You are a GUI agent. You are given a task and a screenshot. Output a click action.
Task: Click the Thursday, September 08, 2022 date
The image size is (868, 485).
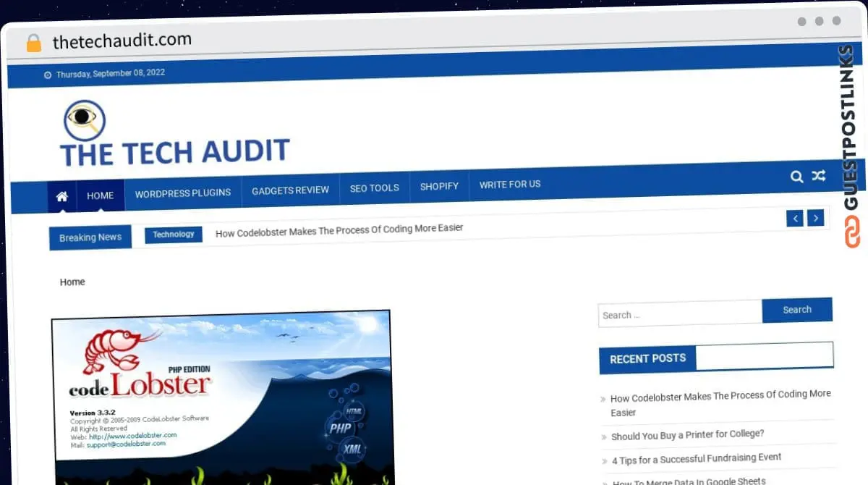111,73
